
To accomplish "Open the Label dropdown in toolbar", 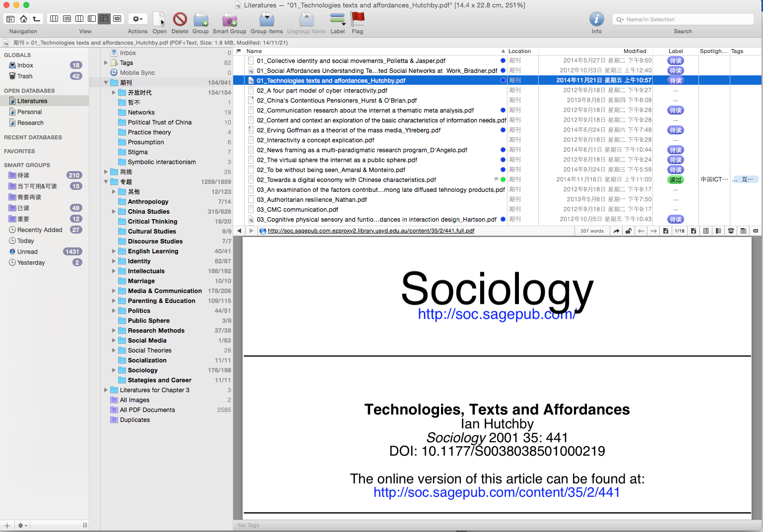I will (338, 20).
